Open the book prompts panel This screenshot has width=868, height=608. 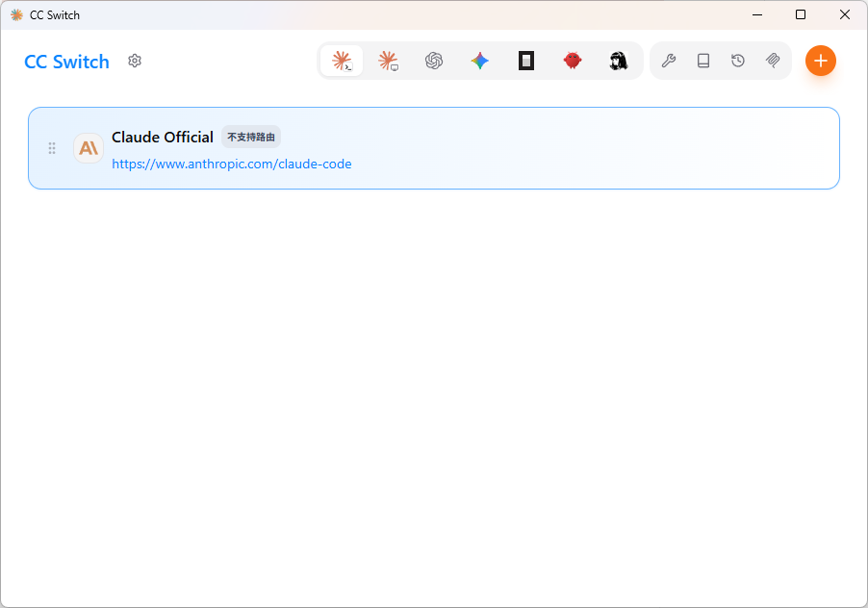[x=703, y=61]
